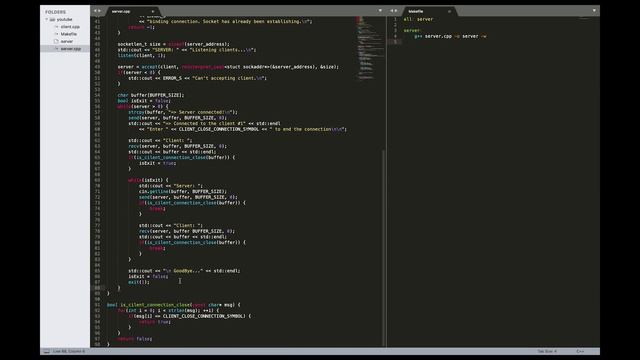Click the while(!isExit) loop line
This screenshot has width=640, height=360.
pyautogui.click(x=148, y=180)
